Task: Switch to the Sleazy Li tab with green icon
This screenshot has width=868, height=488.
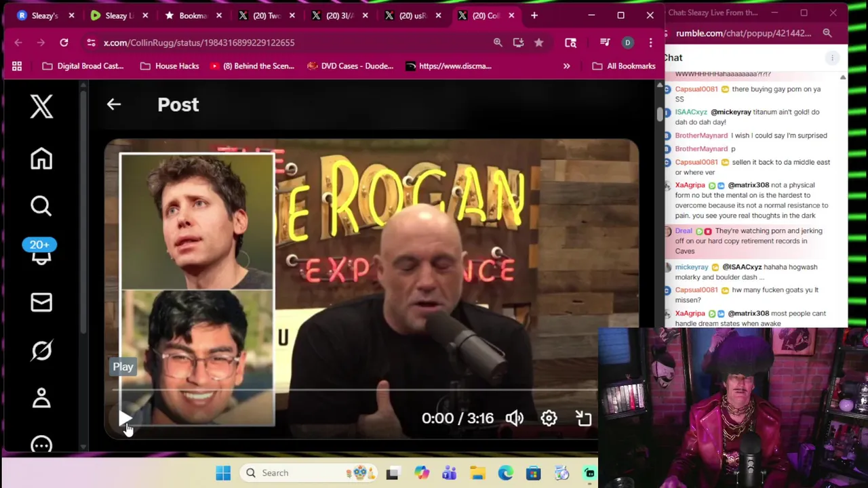Action: click(x=119, y=15)
